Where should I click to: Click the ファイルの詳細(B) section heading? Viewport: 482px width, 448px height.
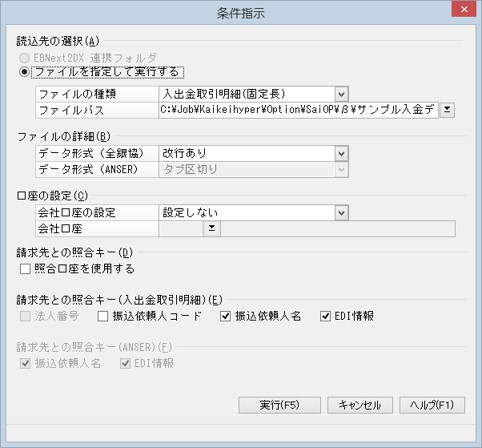point(64,137)
